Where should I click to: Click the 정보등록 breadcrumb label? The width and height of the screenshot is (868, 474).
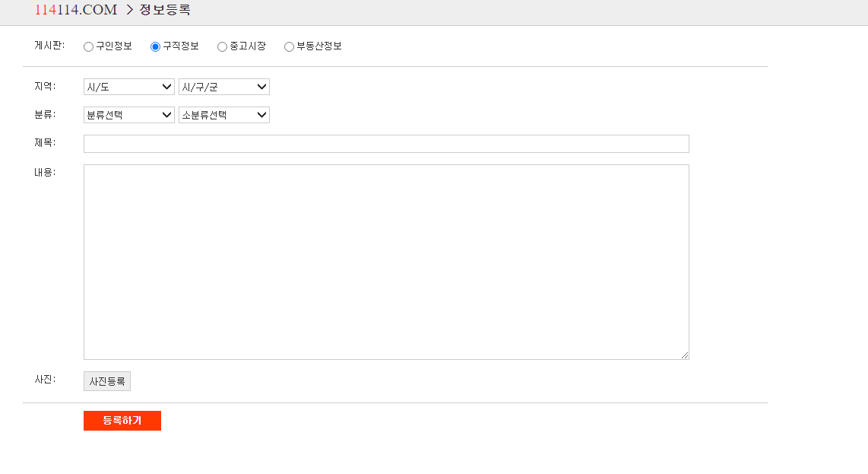pos(164,11)
